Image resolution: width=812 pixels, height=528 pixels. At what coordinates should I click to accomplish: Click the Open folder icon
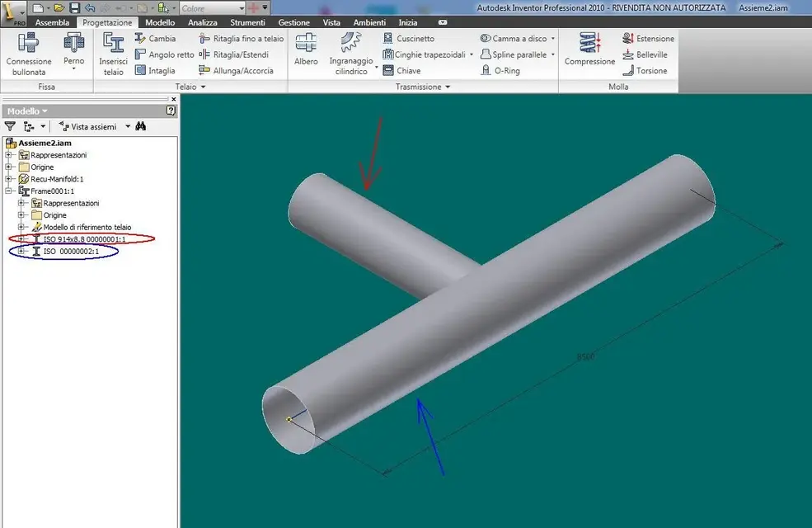pos(59,8)
